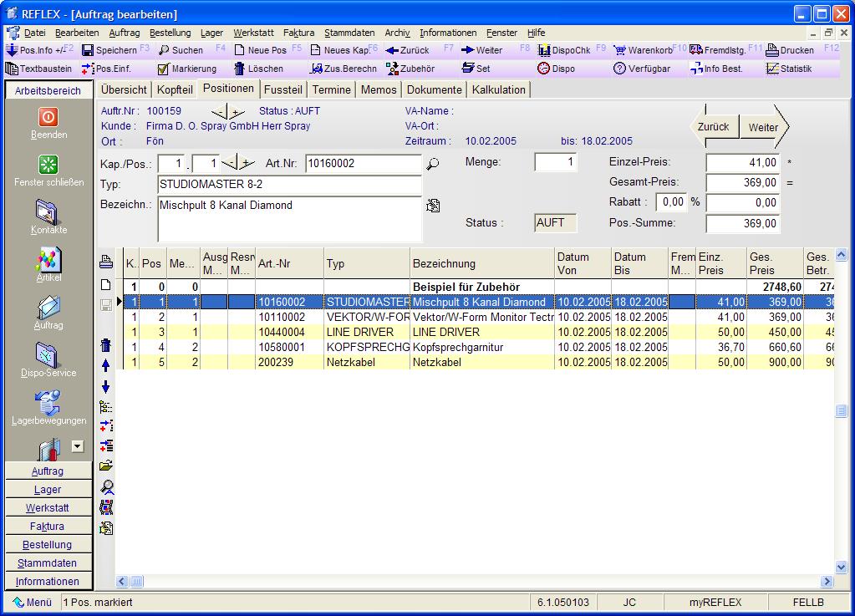Screen dimensions: 855x616
Task: Click the Rabatt percent input field
Action: (x=671, y=202)
